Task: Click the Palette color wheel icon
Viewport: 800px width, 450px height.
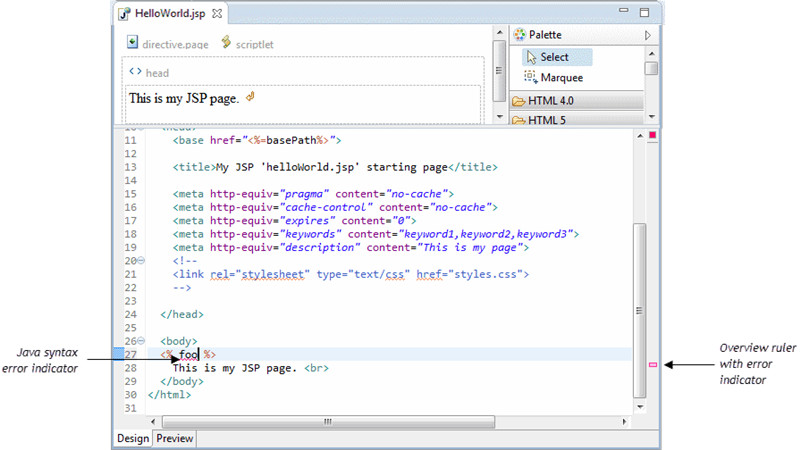Action: [x=519, y=34]
